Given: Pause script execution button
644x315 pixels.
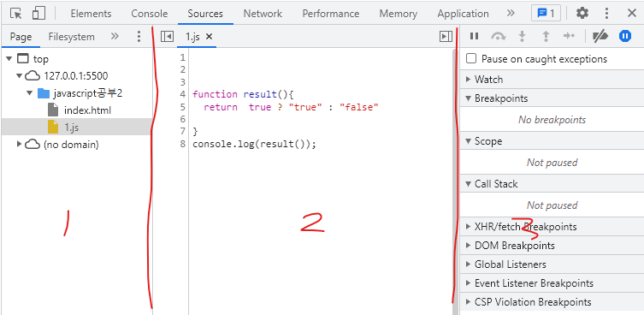Looking at the screenshot, I should click(x=474, y=36).
